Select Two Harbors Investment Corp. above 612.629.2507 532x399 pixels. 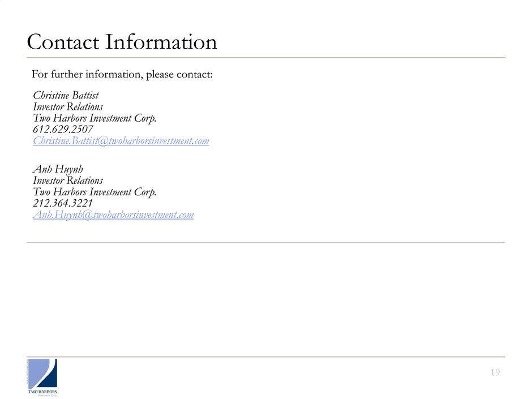pos(95,118)
